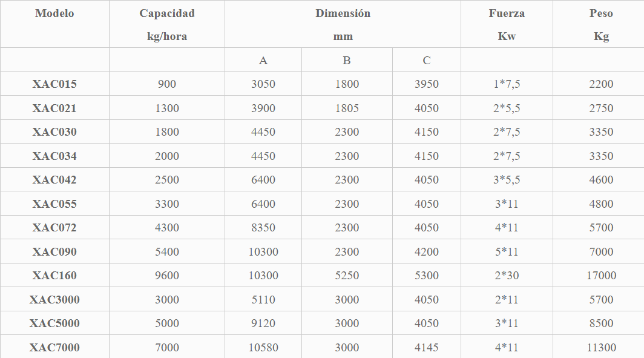The image size is (644, 358).
Task: Click the dimension C sub-header
Action: click(x=427, y=61)
